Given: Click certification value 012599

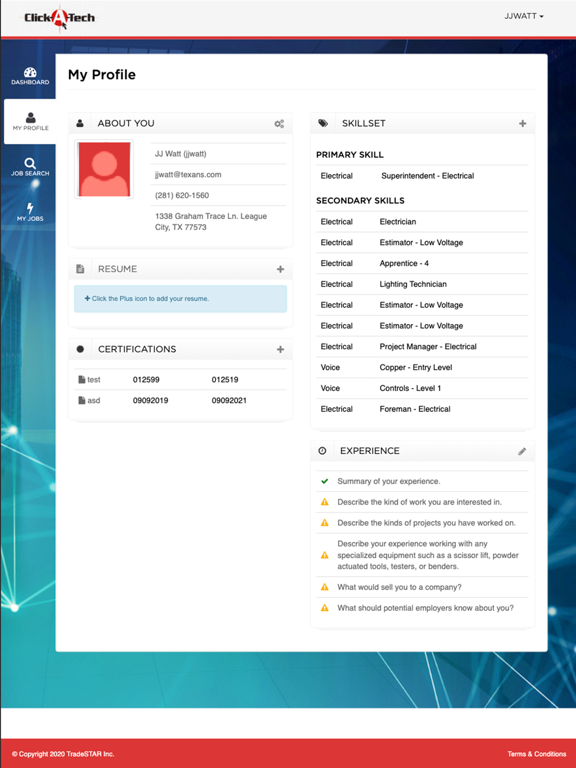Looking at the screenshot, I should tap(146, 380).
